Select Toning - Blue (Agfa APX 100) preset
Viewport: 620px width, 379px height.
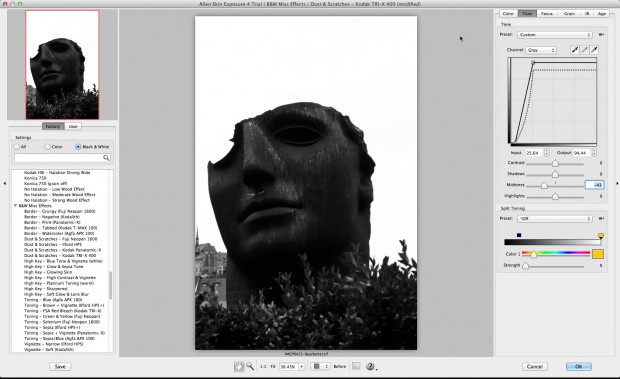point(53,300)
